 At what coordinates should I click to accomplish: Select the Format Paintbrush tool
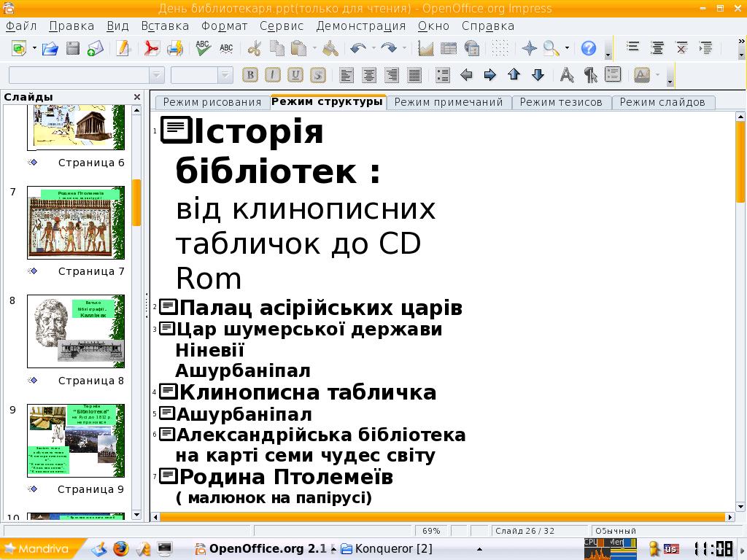(x=330, y=48)
